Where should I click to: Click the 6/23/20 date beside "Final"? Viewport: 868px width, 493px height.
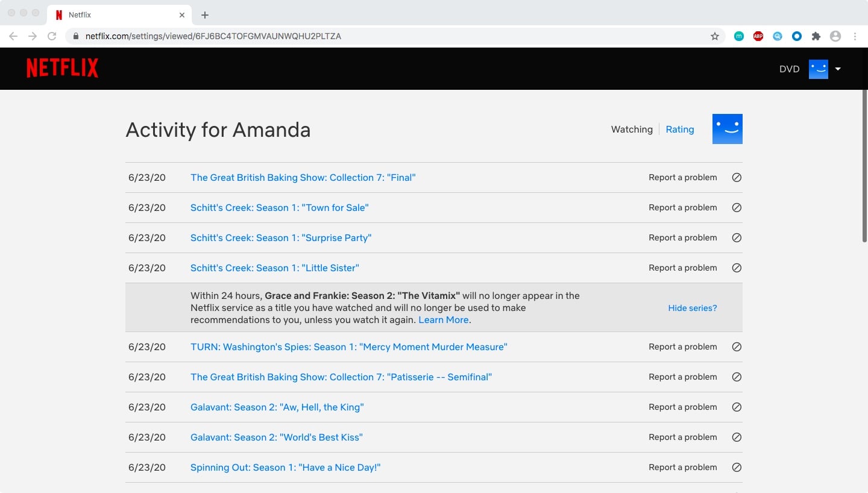point(147,178)
